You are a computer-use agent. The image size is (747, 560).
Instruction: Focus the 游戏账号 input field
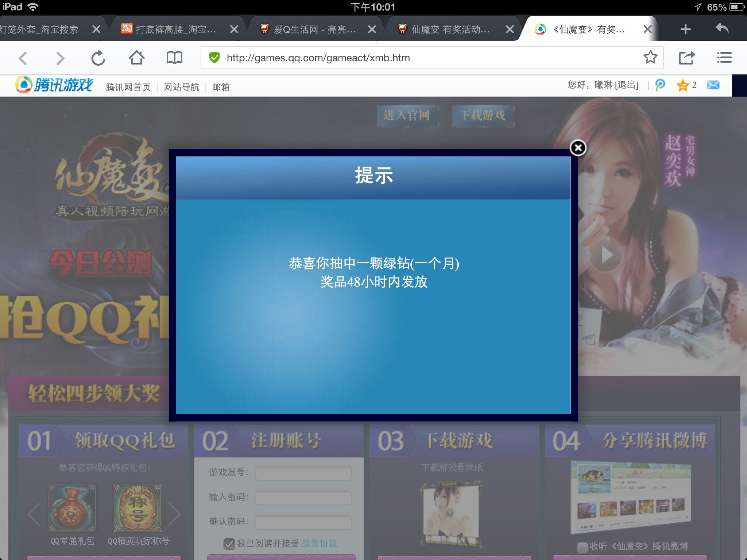pyautogui.click(x=303, y=473)
